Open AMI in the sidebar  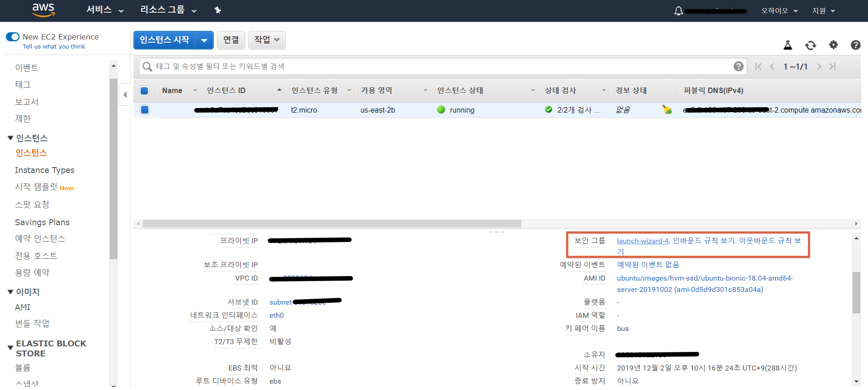[23, 307]
